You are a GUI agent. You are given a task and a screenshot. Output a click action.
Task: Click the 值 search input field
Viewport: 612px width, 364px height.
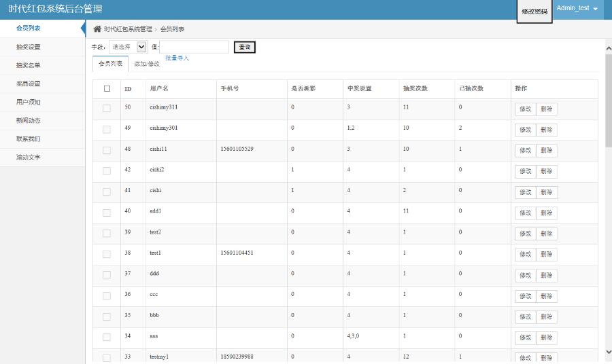(194, 47)
